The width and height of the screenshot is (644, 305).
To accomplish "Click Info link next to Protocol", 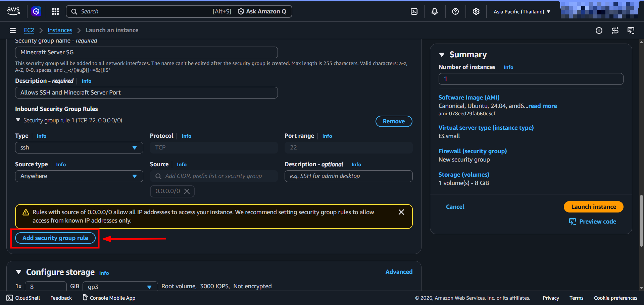I will (186, 136).
